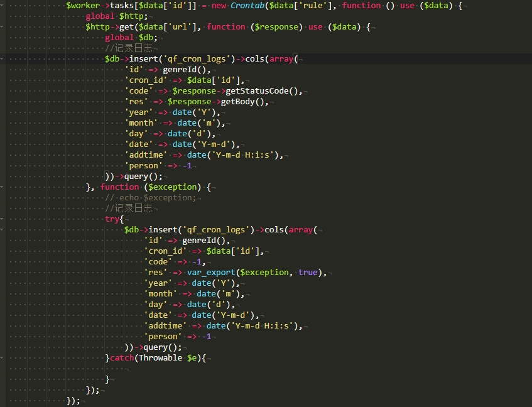The image size is (532, 407).
Task: Click the $exception argument inside var_export
Action: coord(264,273)
